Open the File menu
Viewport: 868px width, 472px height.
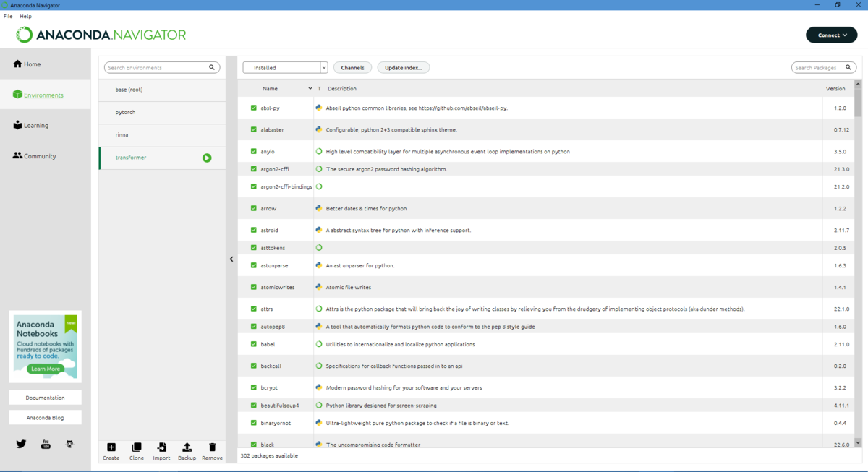click(x=8, y=16)
